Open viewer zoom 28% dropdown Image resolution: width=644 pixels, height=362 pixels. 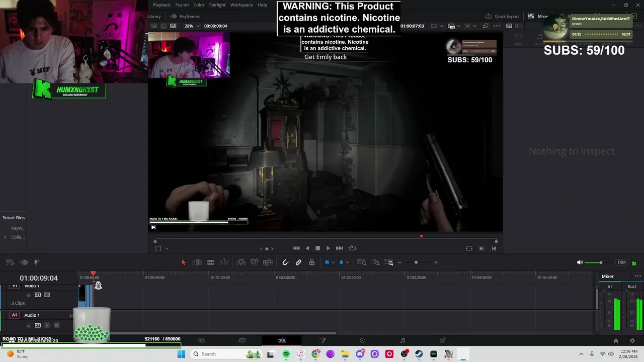tap(192, 26)
